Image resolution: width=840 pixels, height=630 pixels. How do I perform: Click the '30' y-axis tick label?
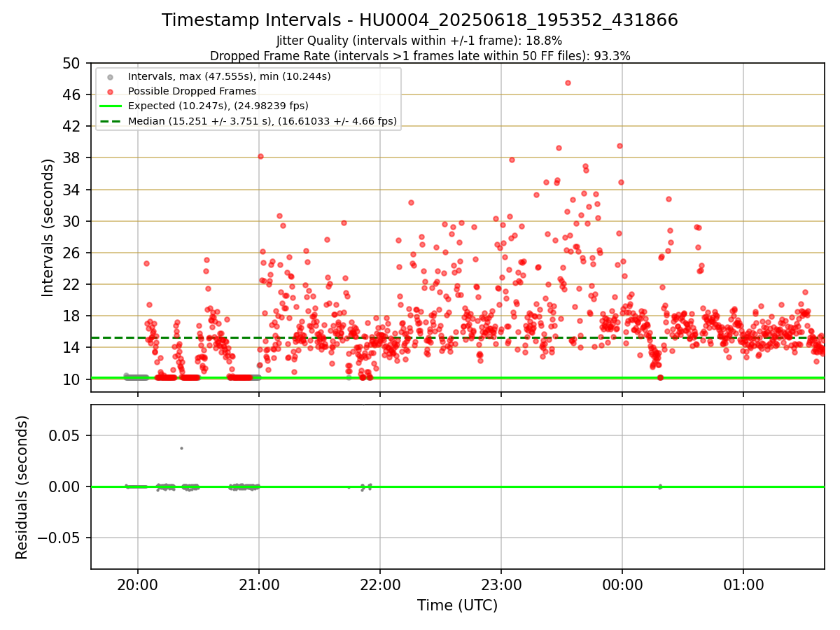point(73,221)
